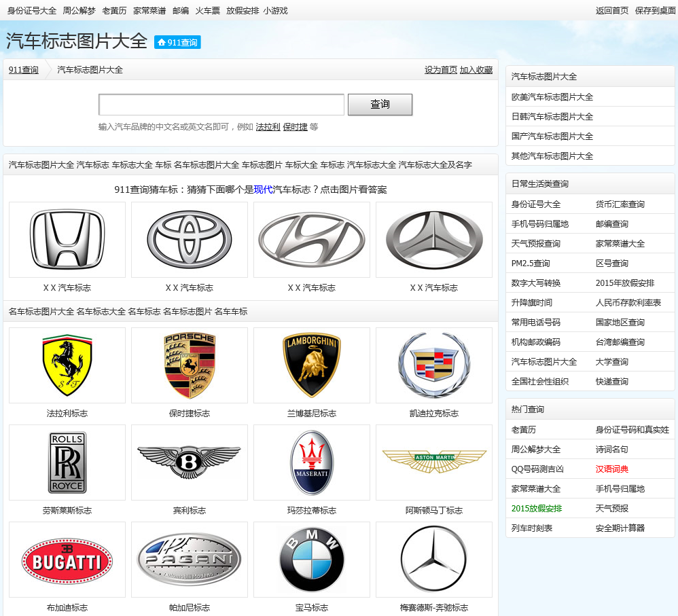Open 身份证号大全 in top navigation
This screenshot has height=616, width=678.
(31, 11)
